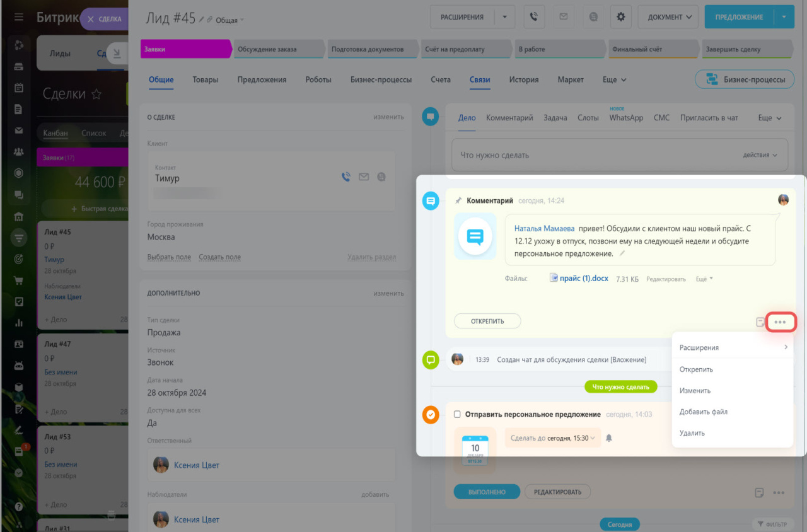Choose Удалить from the context menu
Image resolution: width=807 pixels, height=532 pixels.
(692, 433)
